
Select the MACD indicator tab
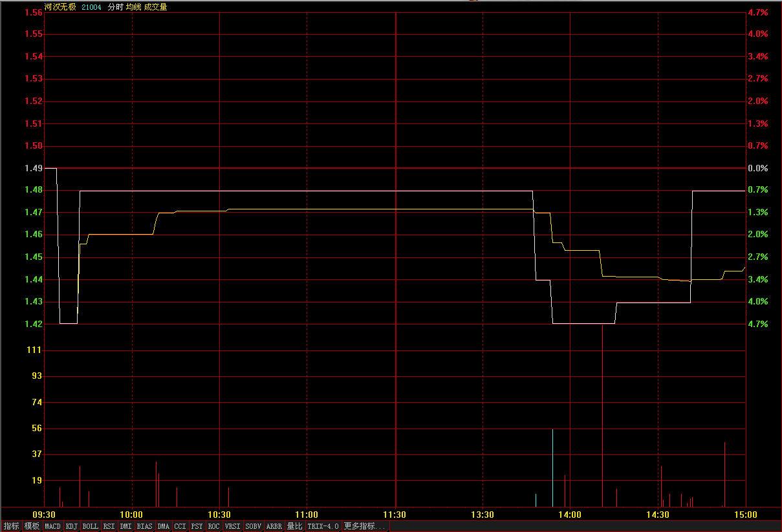[52, 526]
